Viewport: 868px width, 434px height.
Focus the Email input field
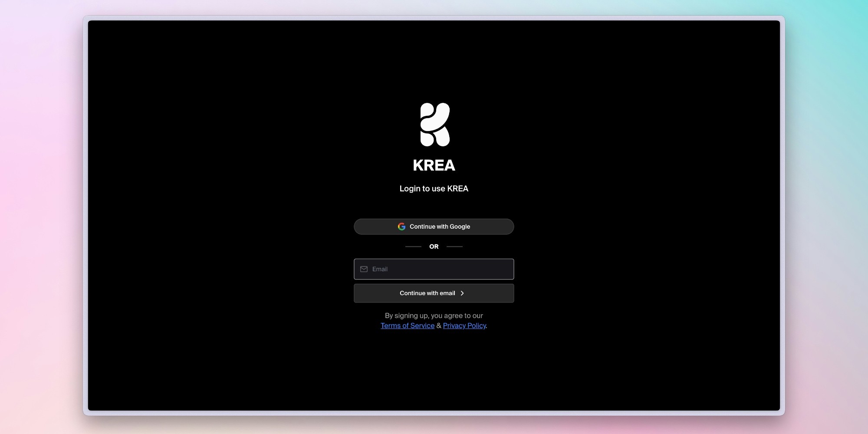coord(434,269)
